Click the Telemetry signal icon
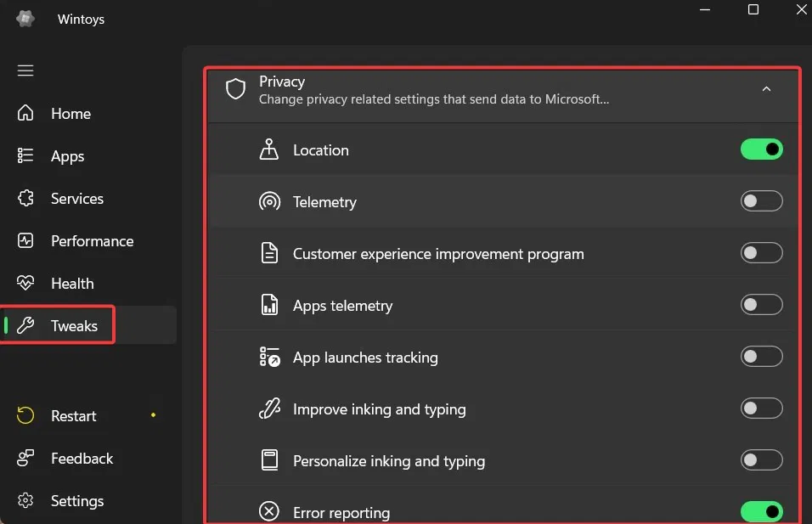Screen dimensions: 812x524 (x=269, y=202)
